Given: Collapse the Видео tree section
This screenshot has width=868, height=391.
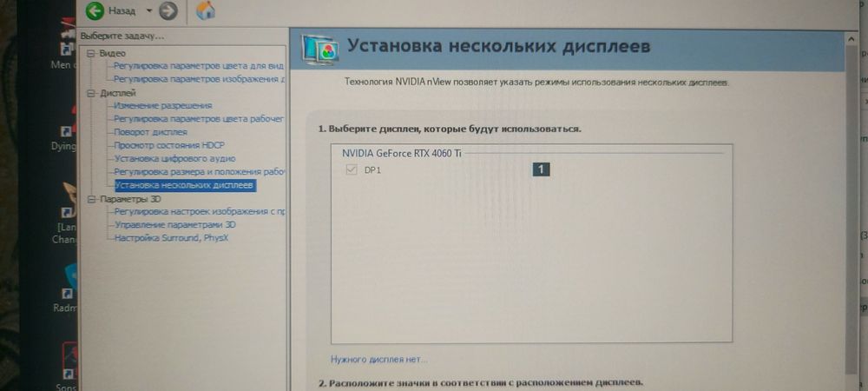Looking at the screenshot, I should (91, 53).
